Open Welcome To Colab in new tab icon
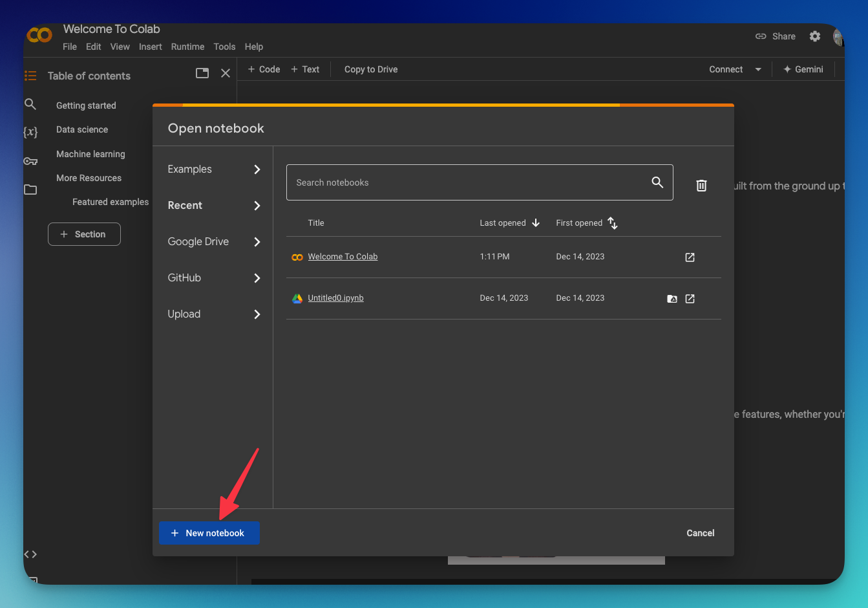Screen dimensions: 868x608 pyautogui.click(x=690, y=257)
